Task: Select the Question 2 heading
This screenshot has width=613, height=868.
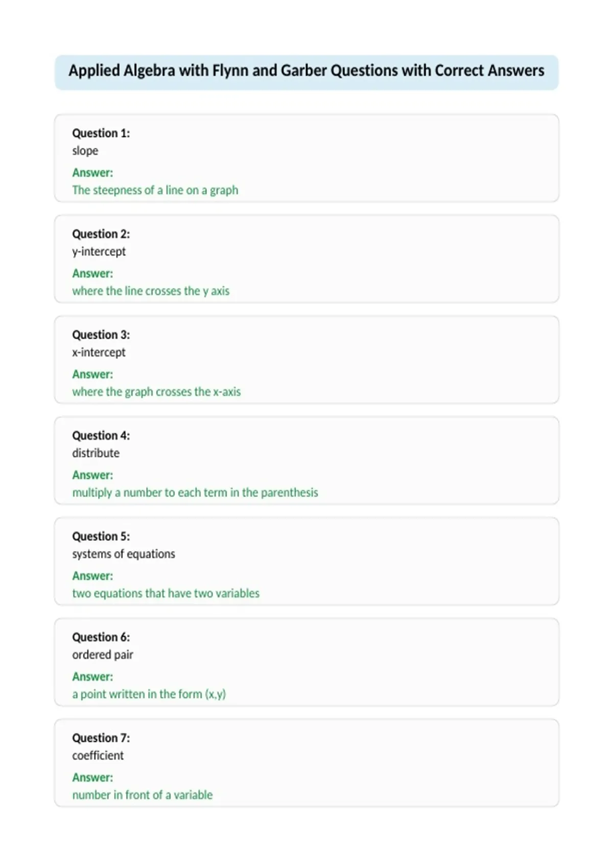Action: pos(101,234)
